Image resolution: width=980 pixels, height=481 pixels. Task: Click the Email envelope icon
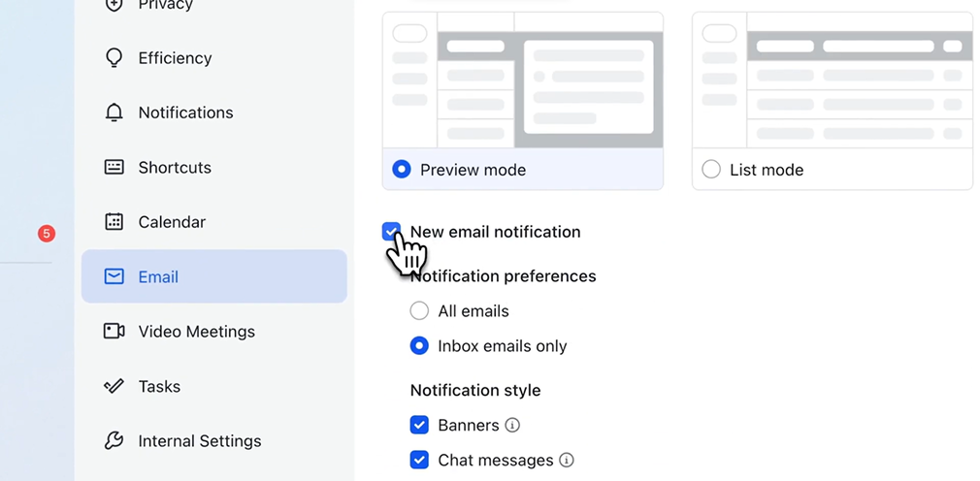114,276
